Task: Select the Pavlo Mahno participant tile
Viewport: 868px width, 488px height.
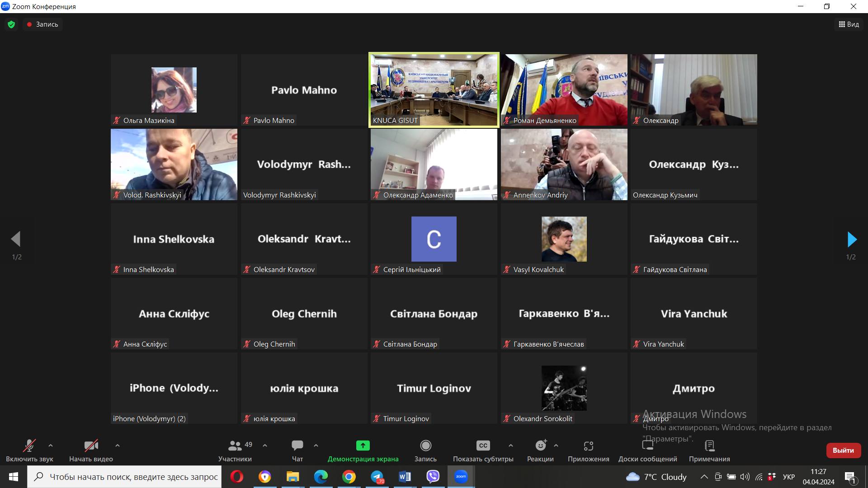Action: tap(304, 90)
